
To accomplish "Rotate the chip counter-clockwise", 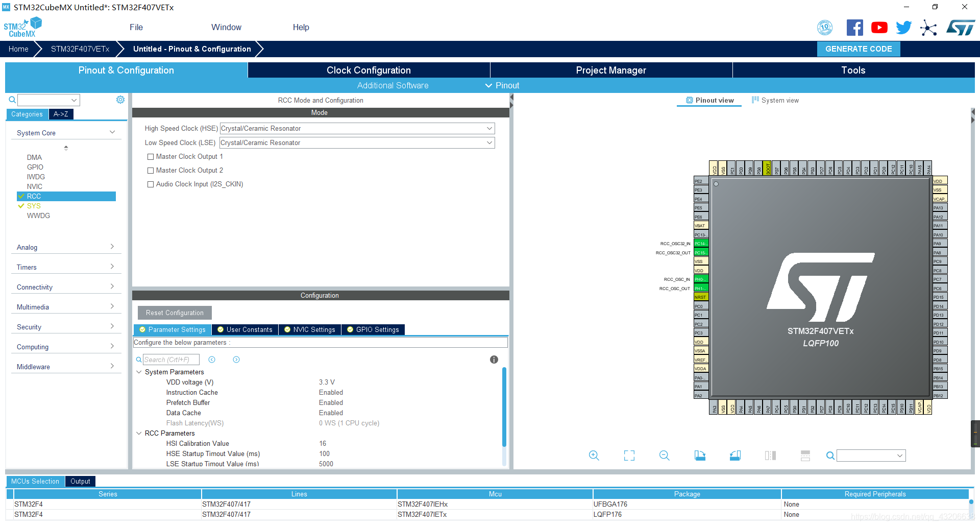I will tap(735, 456).
